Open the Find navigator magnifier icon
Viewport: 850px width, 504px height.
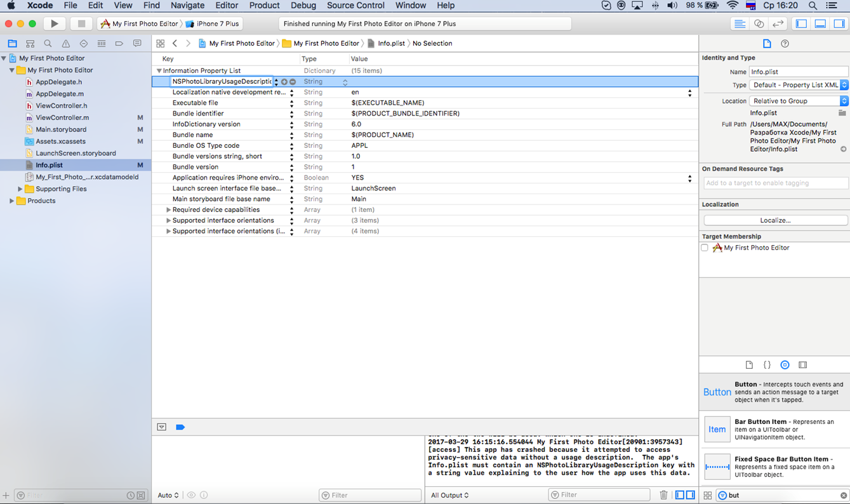(48, 44)
